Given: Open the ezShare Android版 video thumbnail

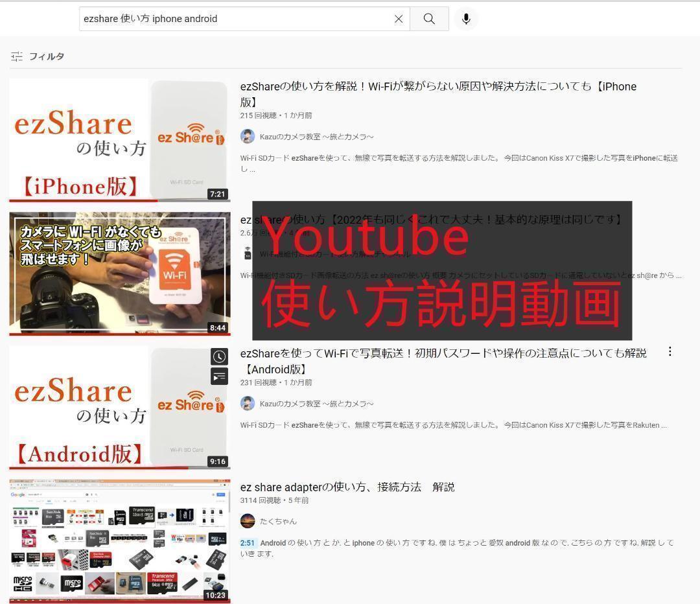Looking at the screenshot, I should click(x=120, y=408).
